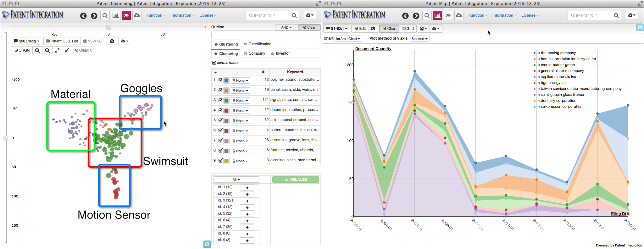This screenshot has width=644, height=249.
Task: Click the Clear button next to AND
Action: click(x=309, y=27)
